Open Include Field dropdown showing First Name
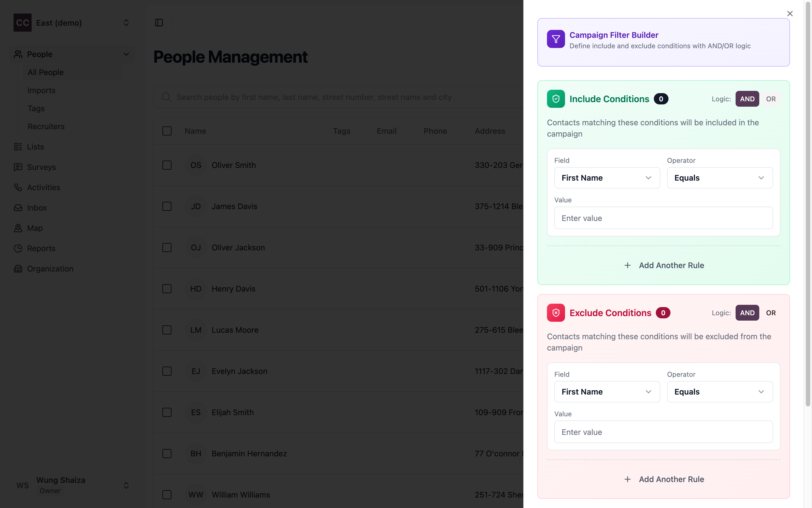 tap(607, 178)
